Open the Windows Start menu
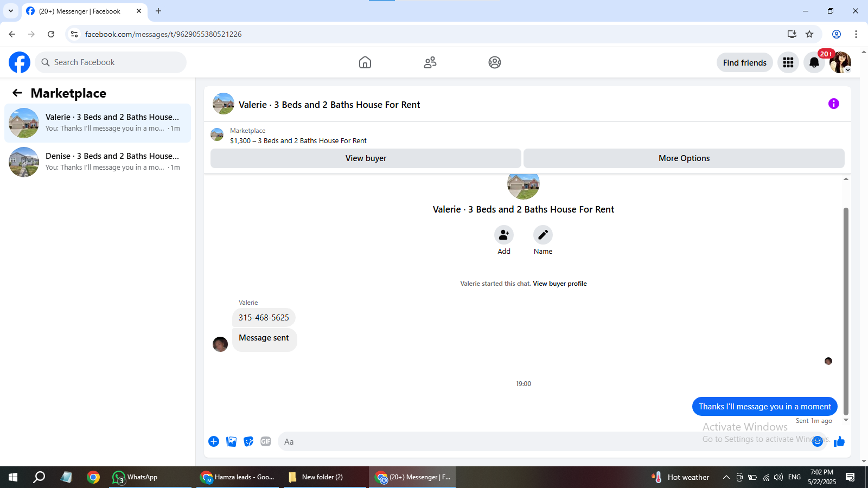This screenshot has width=868, height=488. coord(13,477)
